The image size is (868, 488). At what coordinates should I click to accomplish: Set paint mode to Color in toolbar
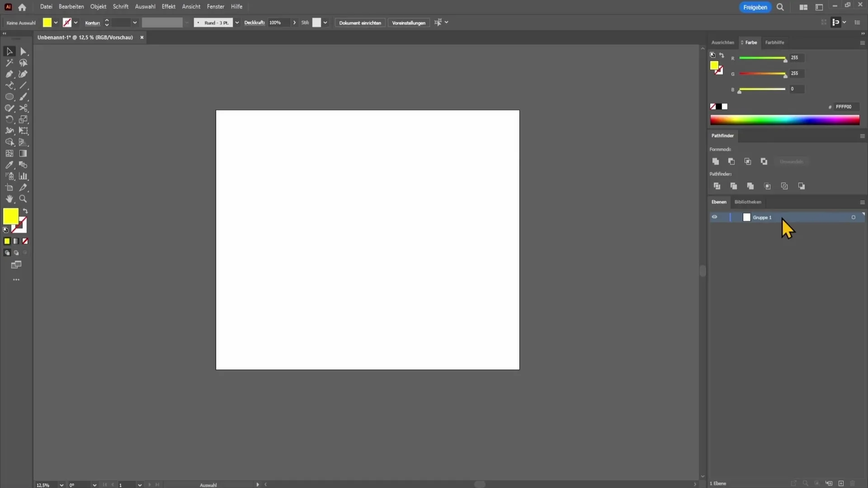coord(7,241)
